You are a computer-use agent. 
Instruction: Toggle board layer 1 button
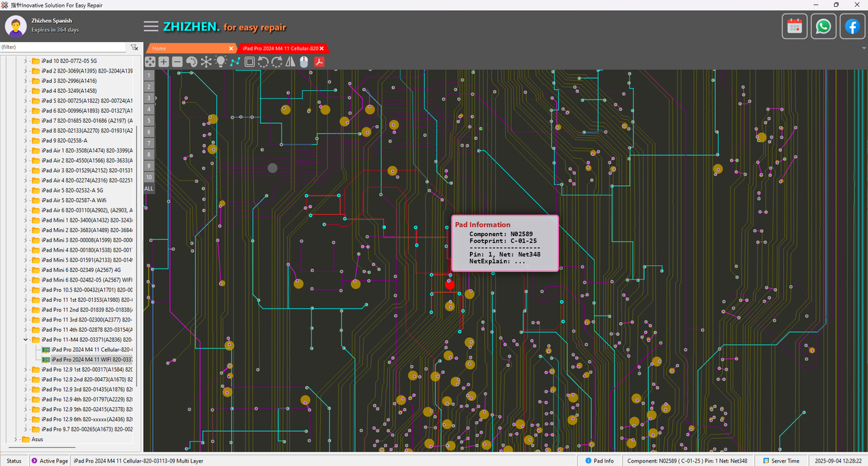tap(149, 76)
